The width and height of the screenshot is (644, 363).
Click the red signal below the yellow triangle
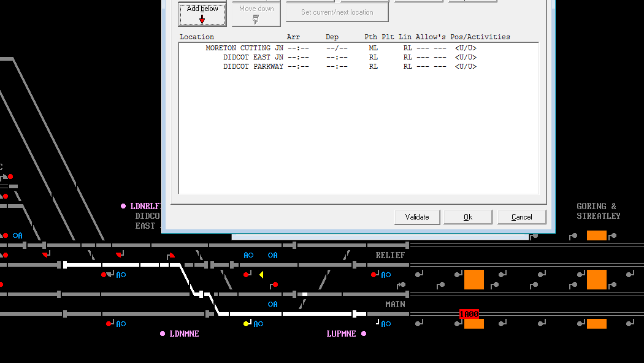(275, 285)
